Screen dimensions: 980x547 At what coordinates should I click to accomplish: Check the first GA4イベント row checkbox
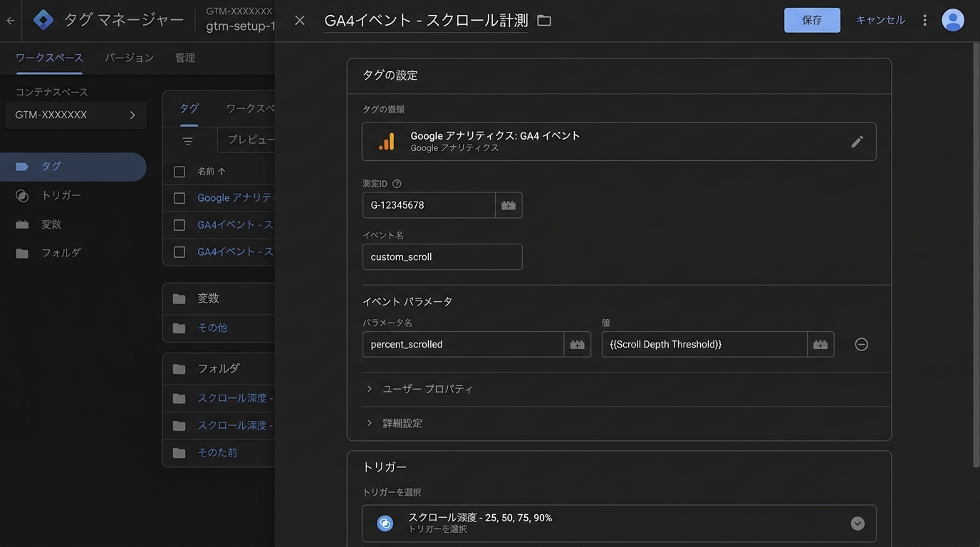click(179, 225)
